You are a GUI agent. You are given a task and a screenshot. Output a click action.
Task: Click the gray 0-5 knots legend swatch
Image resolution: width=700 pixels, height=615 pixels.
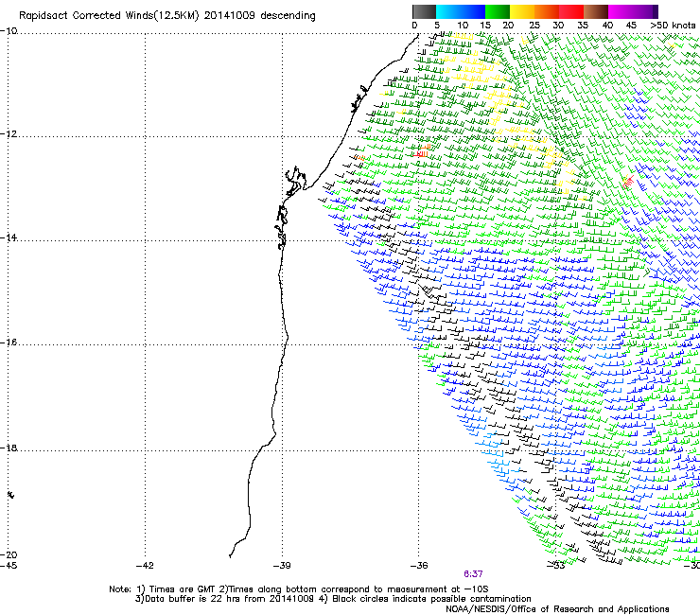424,11
